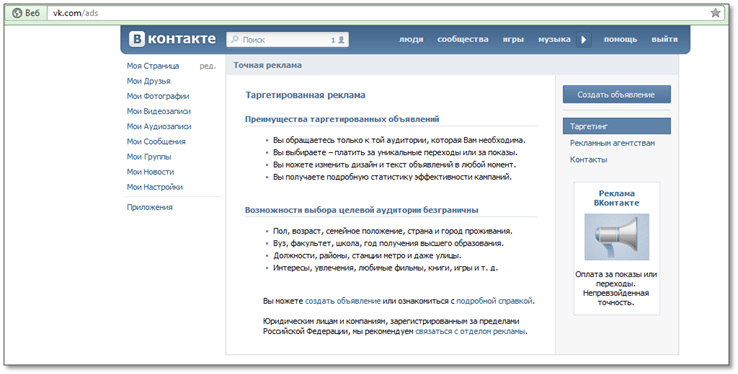The image size is (738, 374).
Task: Click the связаться с отделом рекламы link
Action: point(470,331)
